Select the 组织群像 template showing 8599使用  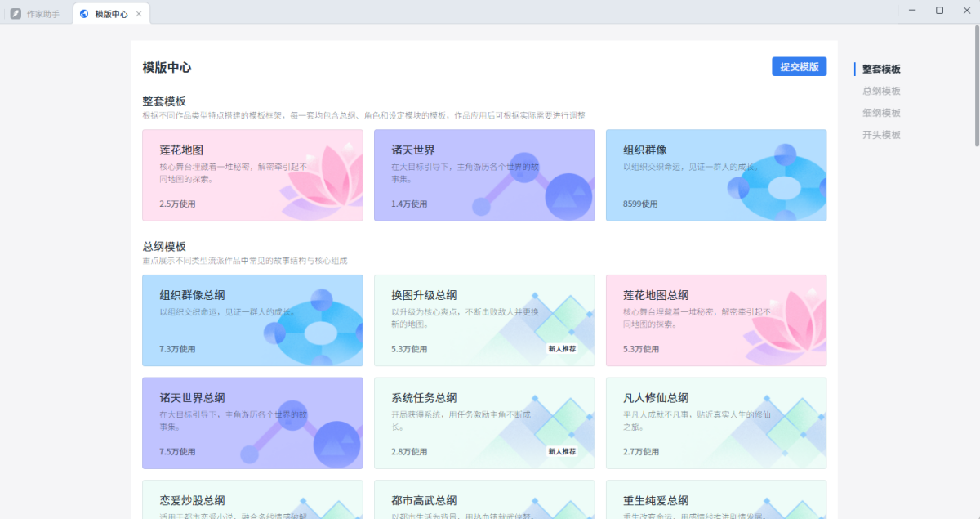[x=715, y=175]
